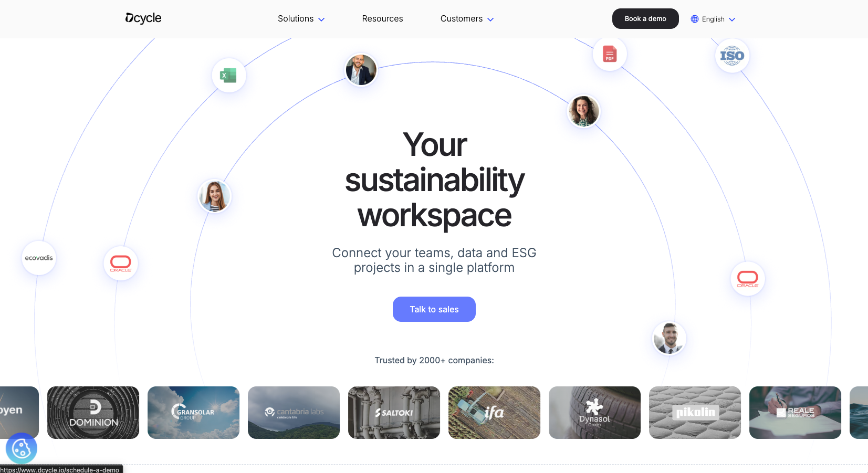The image size is (868, 473).
Task: Expand the Customers dropdown menu
Action: pos(467,19)
